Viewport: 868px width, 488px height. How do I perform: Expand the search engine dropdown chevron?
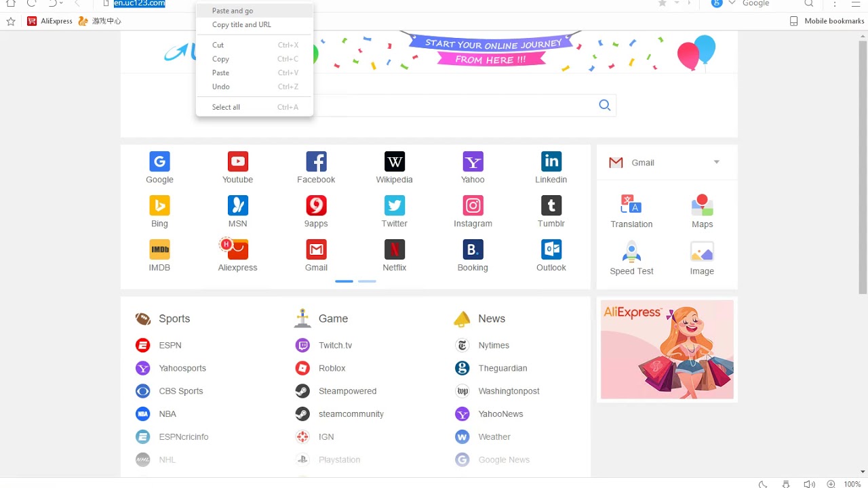coord(732,3)
